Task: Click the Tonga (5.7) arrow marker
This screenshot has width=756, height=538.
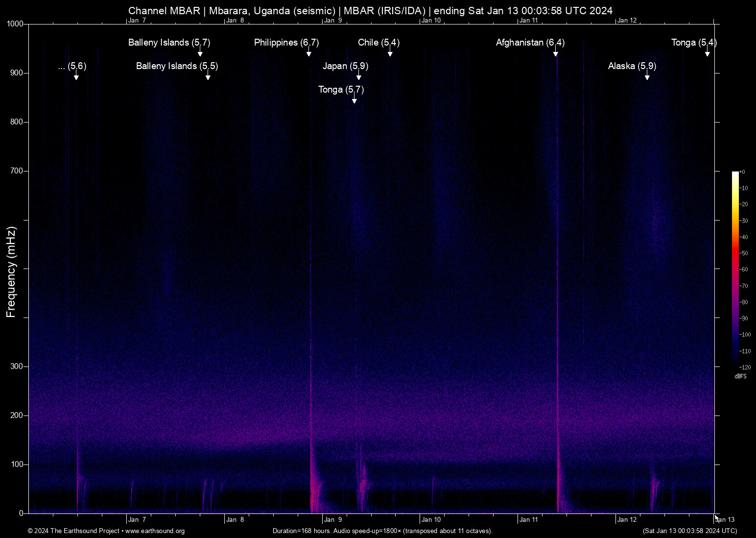Action: coord(354,100)
